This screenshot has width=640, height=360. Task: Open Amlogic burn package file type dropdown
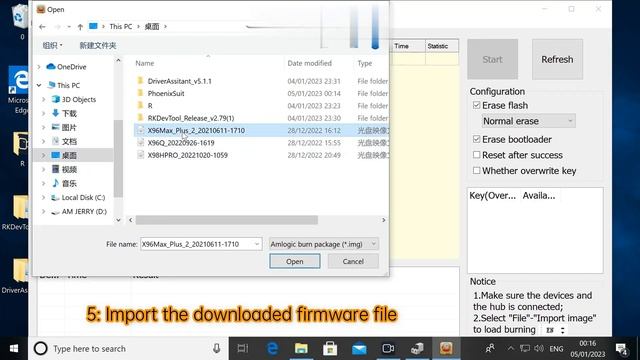pyautogui.click(x=324, y=244)
